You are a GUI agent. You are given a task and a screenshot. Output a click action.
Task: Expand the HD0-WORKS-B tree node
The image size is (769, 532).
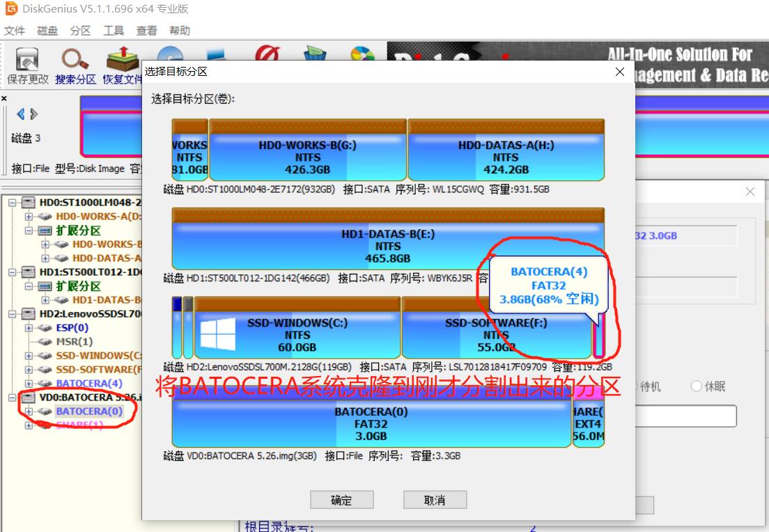(45, 244)
